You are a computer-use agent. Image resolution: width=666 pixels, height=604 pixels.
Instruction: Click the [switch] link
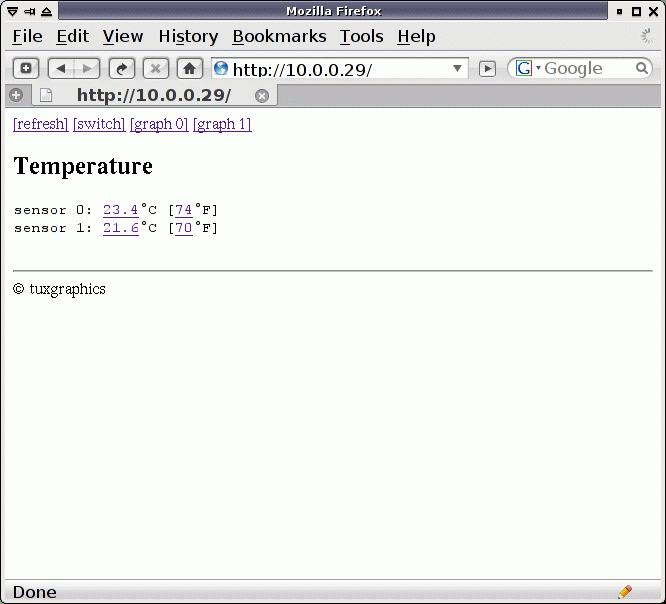pyautogui.click(x=99, y=124)
